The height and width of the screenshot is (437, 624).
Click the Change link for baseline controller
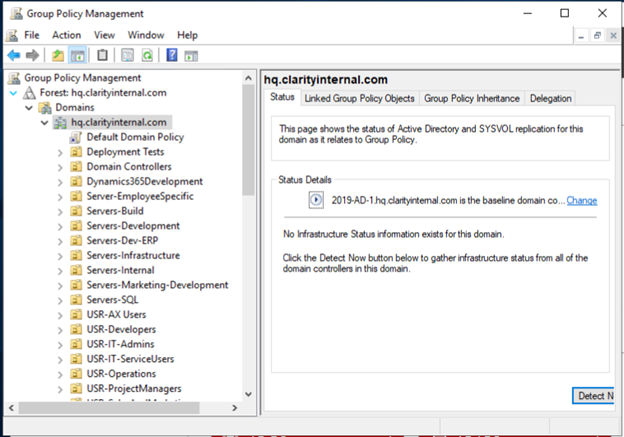(x=582, y=200)
